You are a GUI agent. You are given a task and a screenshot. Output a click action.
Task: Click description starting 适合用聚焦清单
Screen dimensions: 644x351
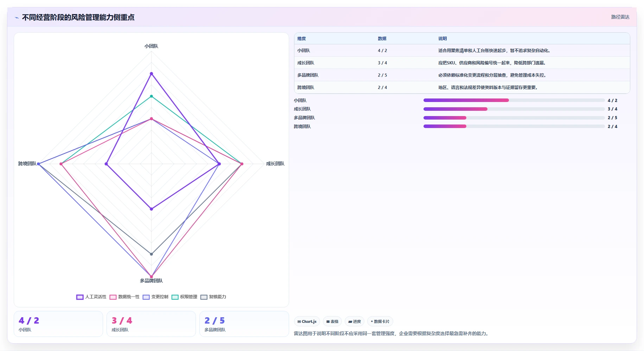click(495, 51)
